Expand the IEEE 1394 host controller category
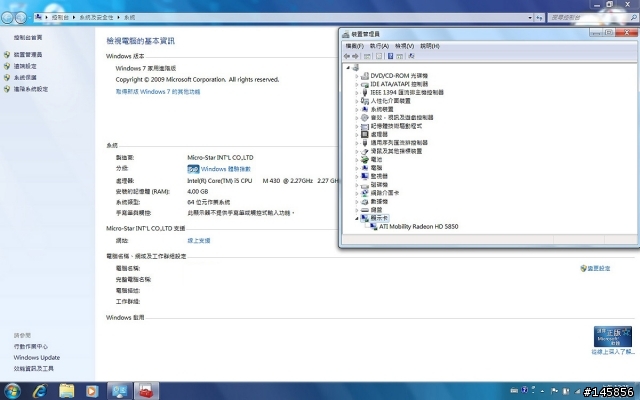Image resolution: width=640 pixels, height=400 pixels. (x=357, y=93)
